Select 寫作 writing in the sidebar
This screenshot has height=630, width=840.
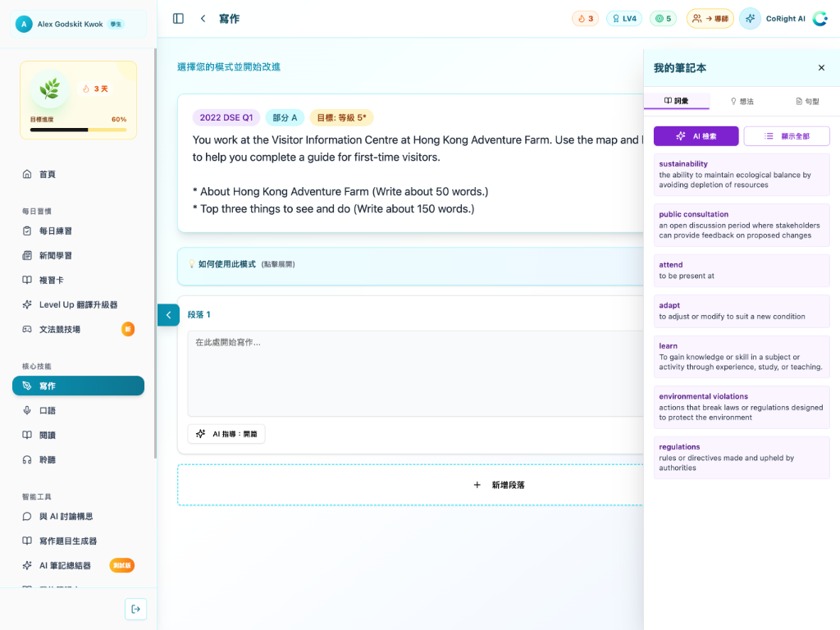click(x=78, y=386)
